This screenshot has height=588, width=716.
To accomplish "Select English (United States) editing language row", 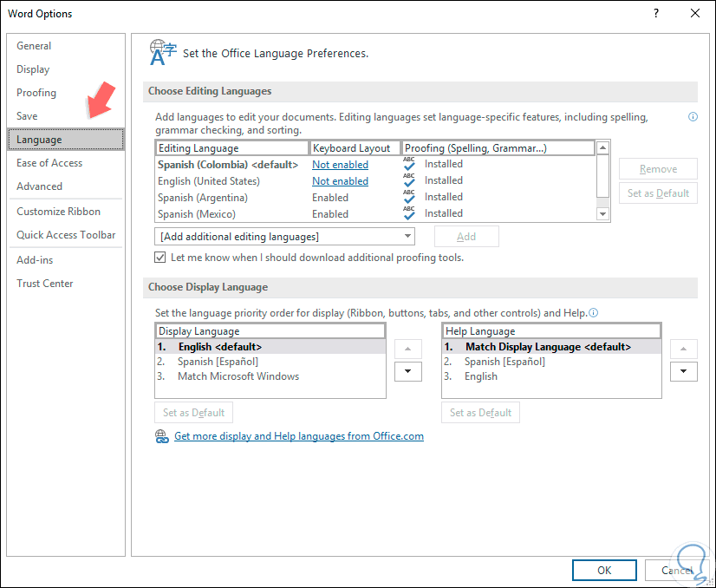I will 375,181.
